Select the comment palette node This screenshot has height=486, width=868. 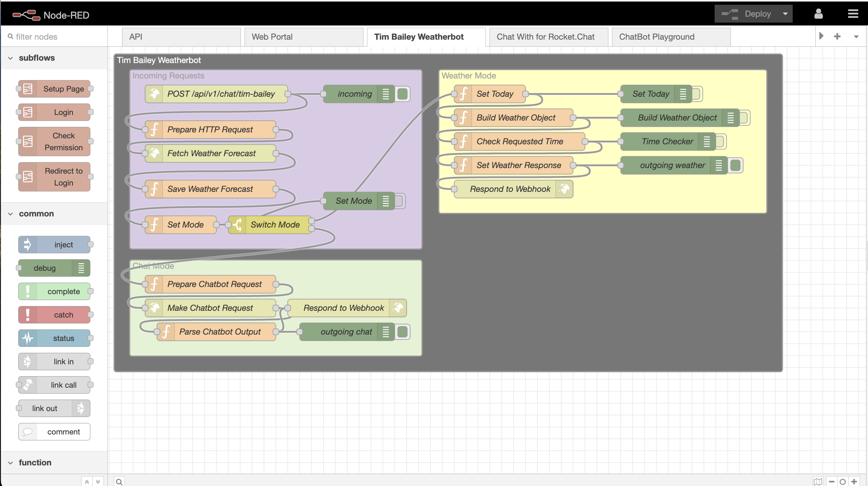pyautogui.click(x=54, y=432)
